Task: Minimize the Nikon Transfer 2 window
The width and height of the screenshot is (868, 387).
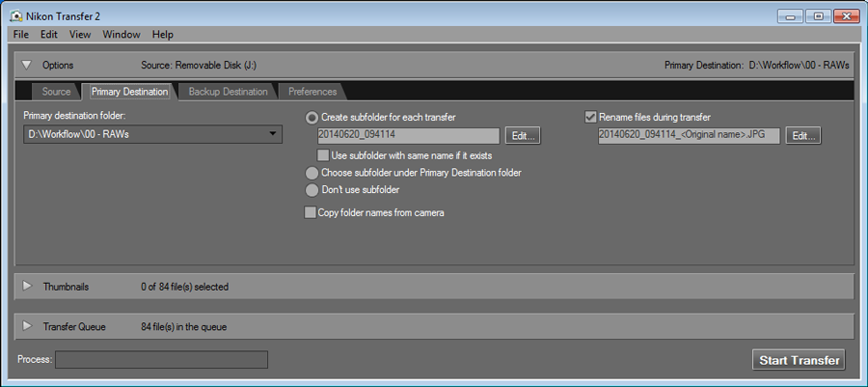Action: (x=789, y=16)
